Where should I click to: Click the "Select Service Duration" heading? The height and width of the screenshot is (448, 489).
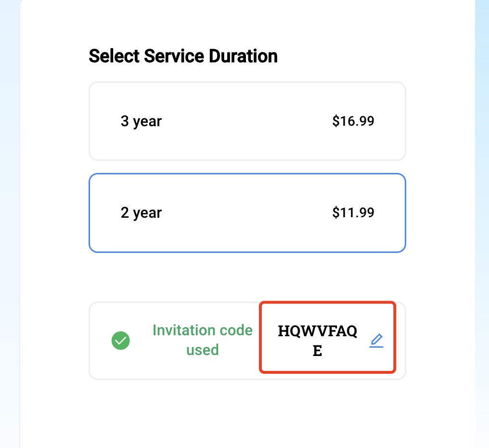(183, 56)
